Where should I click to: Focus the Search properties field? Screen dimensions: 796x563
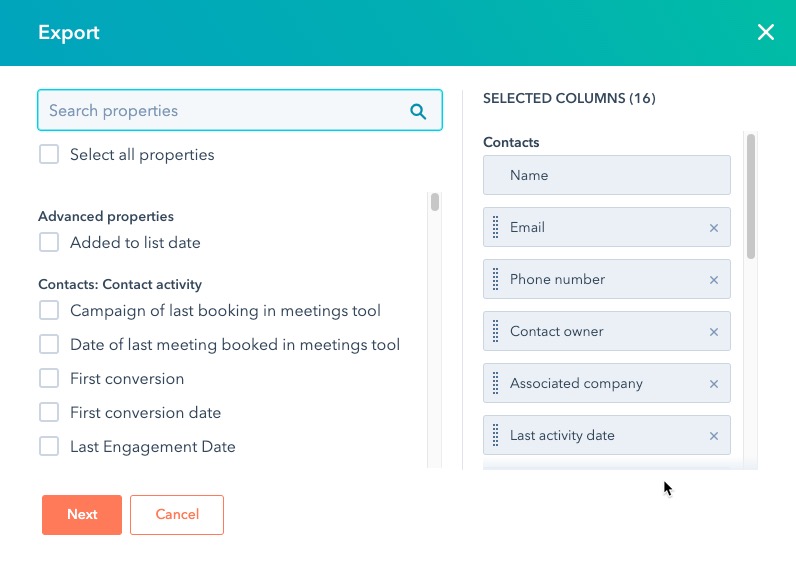[225, 111]
